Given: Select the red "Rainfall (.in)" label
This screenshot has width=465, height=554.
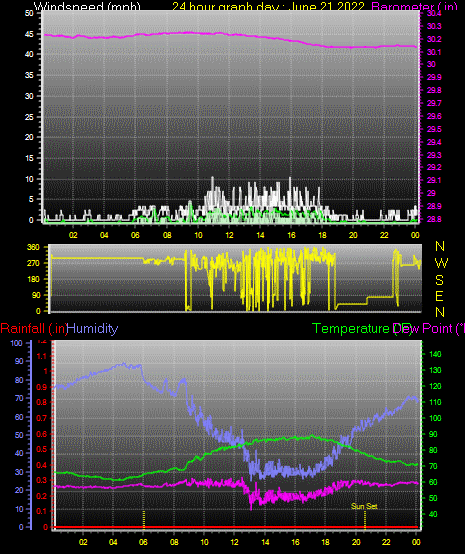Looking at the screenshot, I should (34, 329).
